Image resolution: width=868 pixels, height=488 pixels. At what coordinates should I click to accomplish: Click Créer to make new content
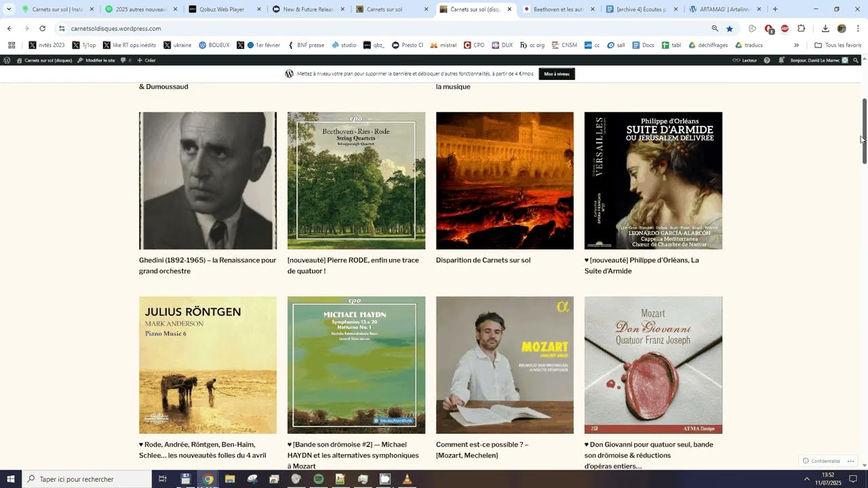coord(146,60)
